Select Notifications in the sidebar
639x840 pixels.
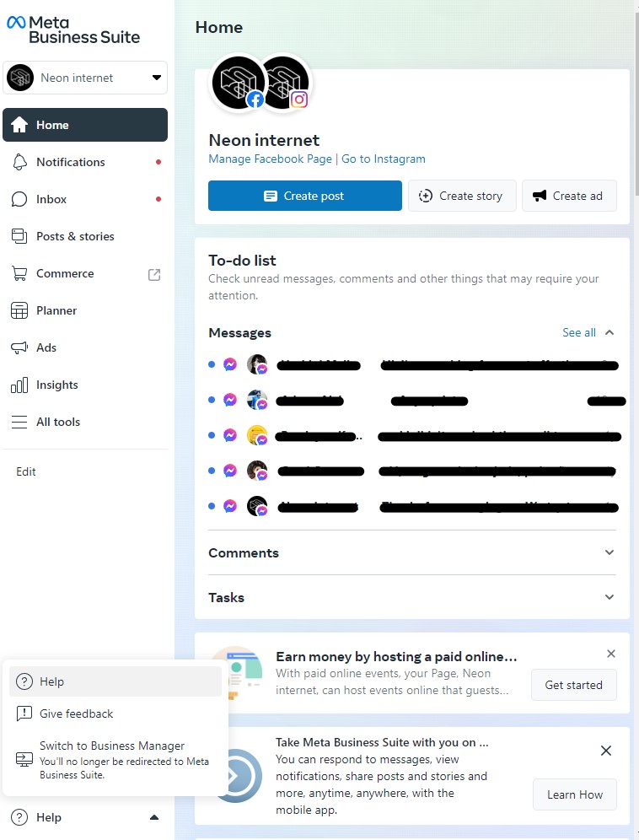[85, 162]
